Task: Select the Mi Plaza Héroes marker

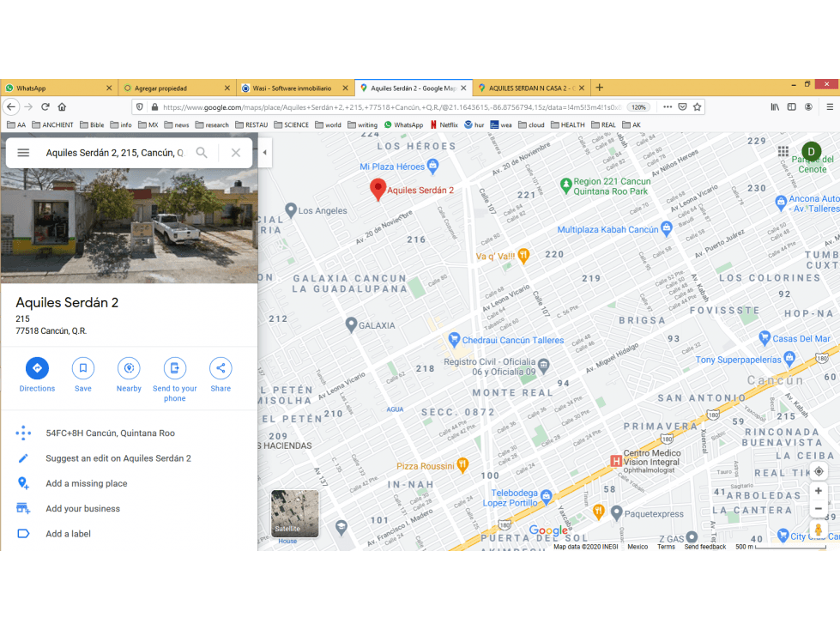Action: [432, 166]
